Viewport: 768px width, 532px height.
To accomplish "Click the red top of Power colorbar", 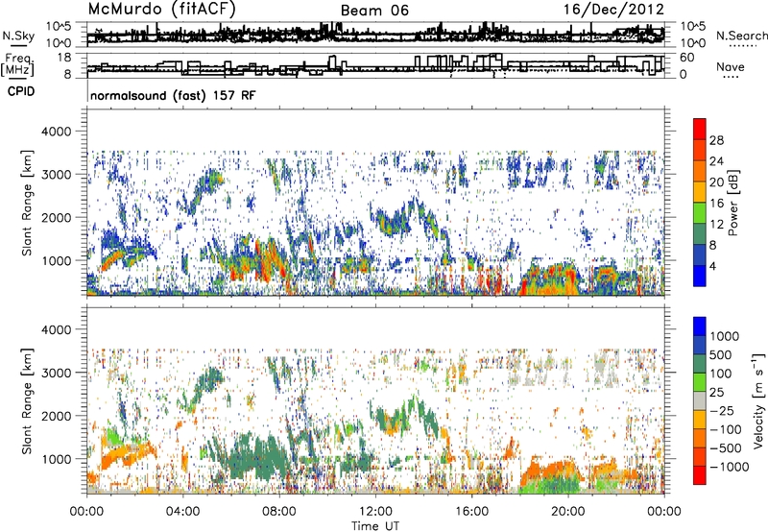I will point(700,129).
